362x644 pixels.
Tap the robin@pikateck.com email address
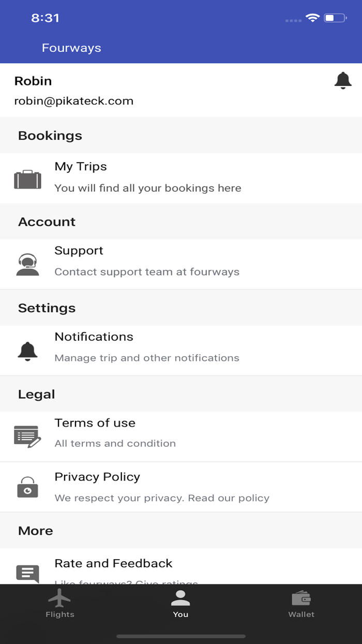point(74,101)
